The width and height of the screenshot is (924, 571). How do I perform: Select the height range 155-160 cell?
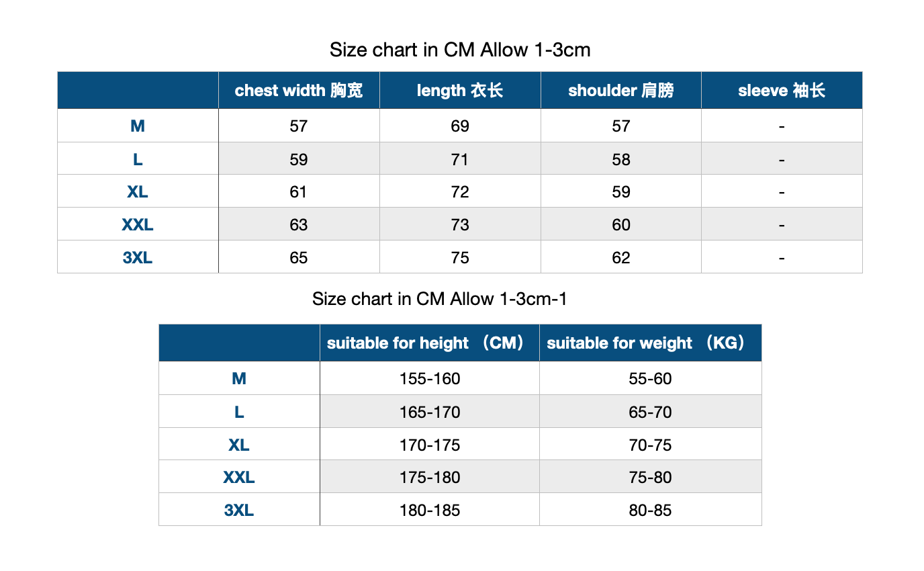[430, 378]
